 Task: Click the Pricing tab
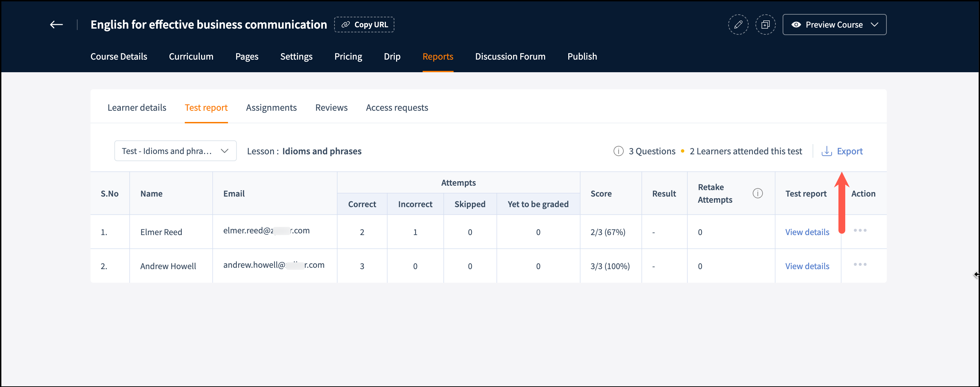click(348, 57)
